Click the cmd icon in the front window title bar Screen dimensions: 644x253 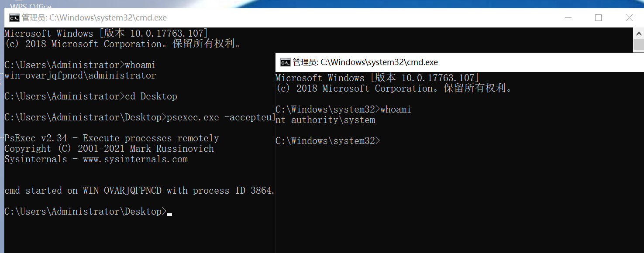[x=286, y=62]
